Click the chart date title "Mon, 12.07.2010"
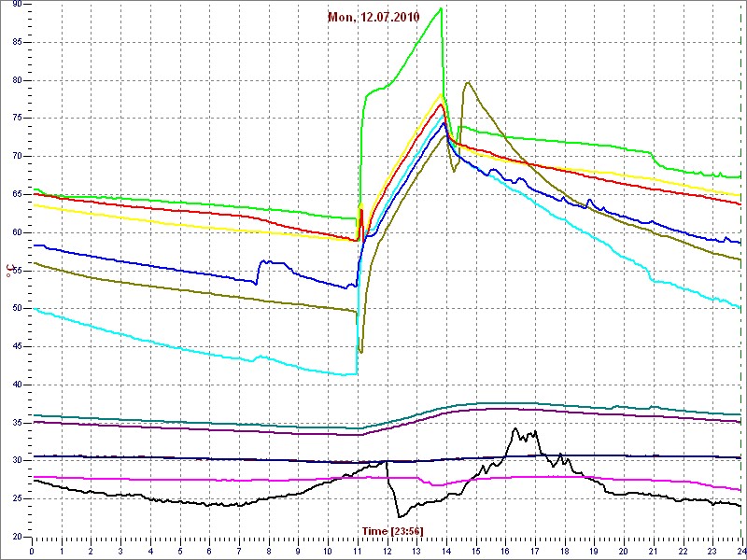 (x=373, y=18)
